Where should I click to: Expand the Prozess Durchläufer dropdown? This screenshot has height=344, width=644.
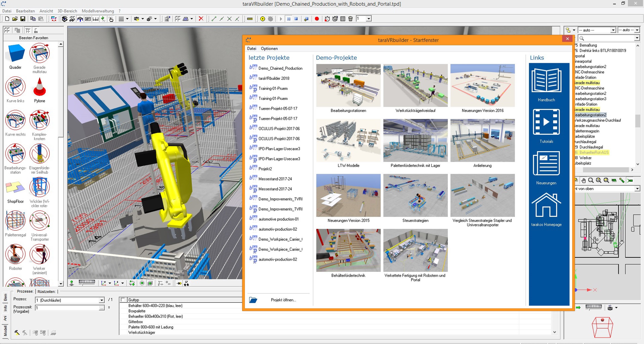pos(102,300)
